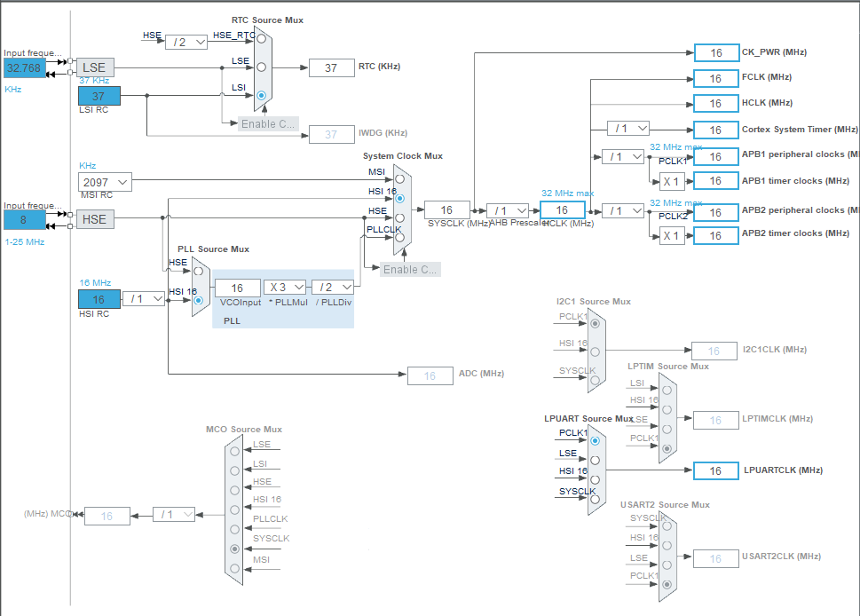Click the SYSCLK 16 value box
The image size is (860, 616).
(x=447, y=210)
